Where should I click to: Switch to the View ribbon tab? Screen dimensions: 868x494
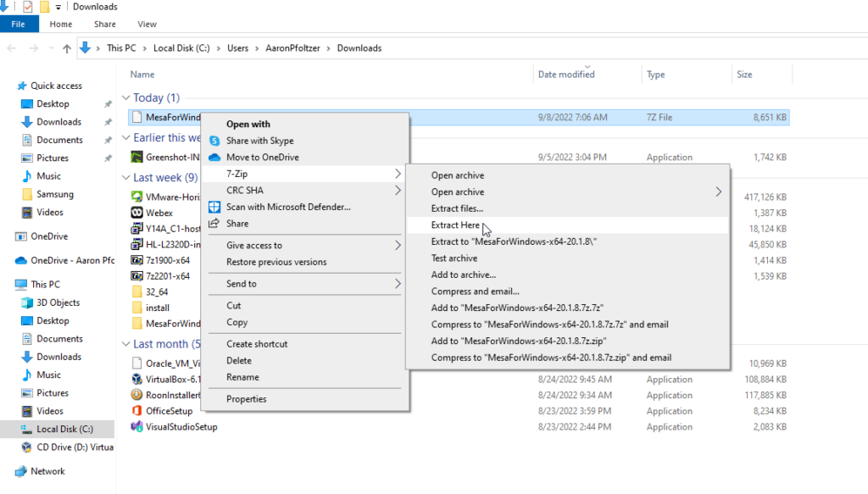(147, 25)
